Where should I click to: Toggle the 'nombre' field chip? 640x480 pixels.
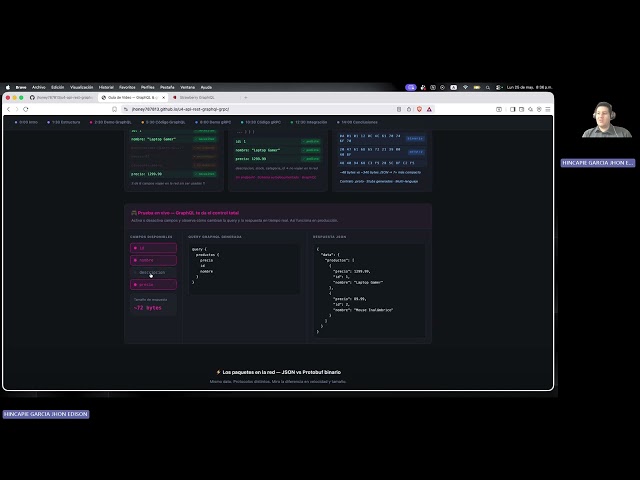(153, 260)
